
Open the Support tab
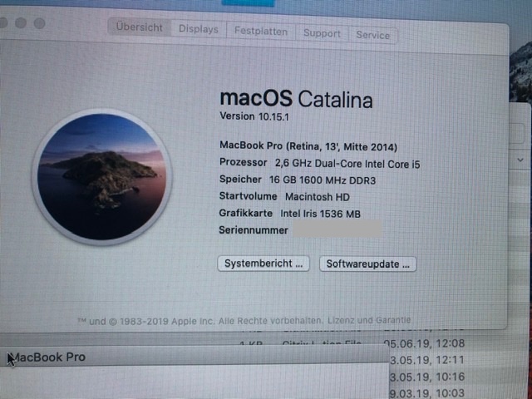pos(322,33)
